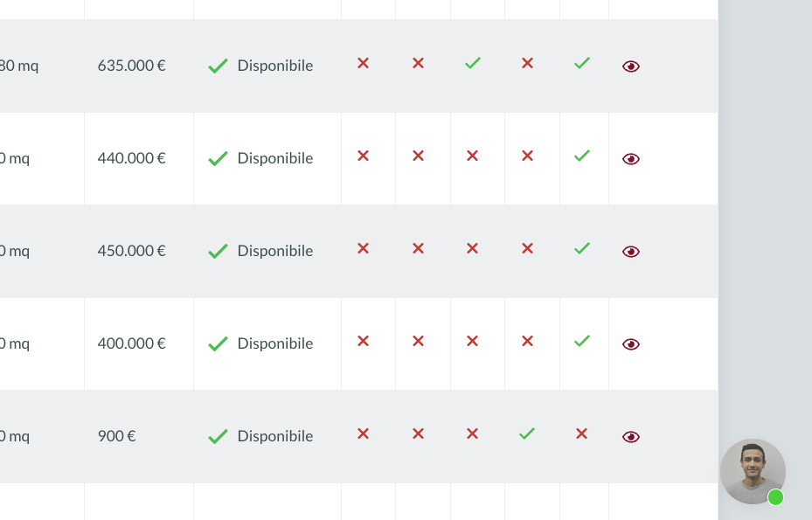The width and height of the screenshot is (812, 520).
Task: Click the green check beside Disponibile in the 900 € row
Action: (x=218, y=437)
